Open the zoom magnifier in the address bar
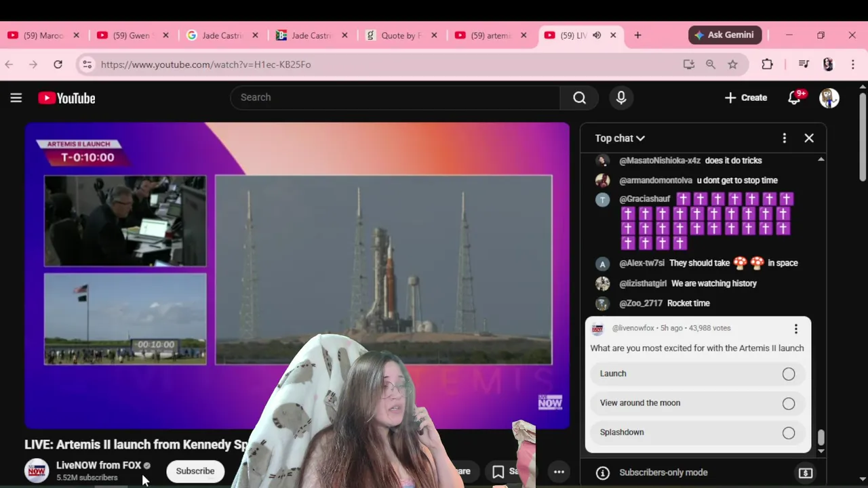Image resolution: width=868 pixels, height=488 pixels. 711,64
